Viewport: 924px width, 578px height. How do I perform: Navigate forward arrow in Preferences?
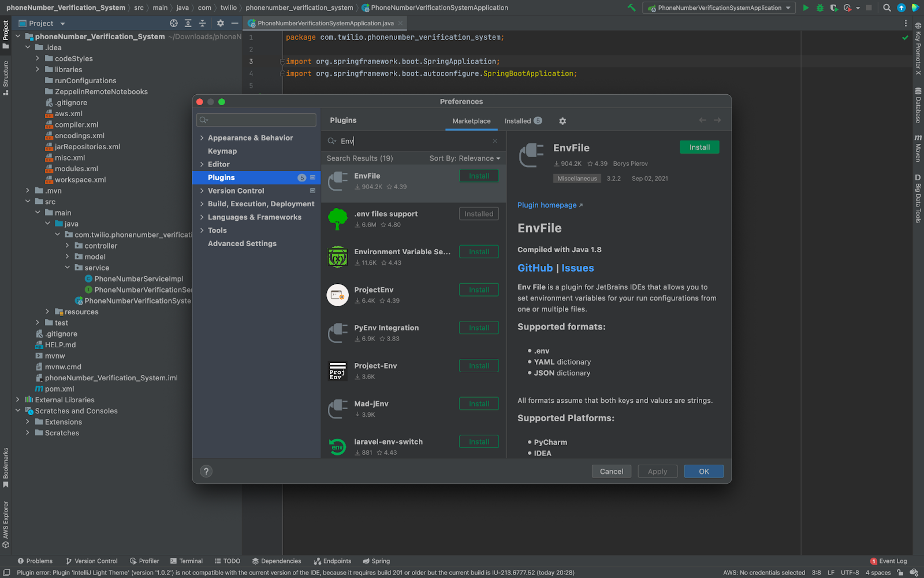[717, 120]
